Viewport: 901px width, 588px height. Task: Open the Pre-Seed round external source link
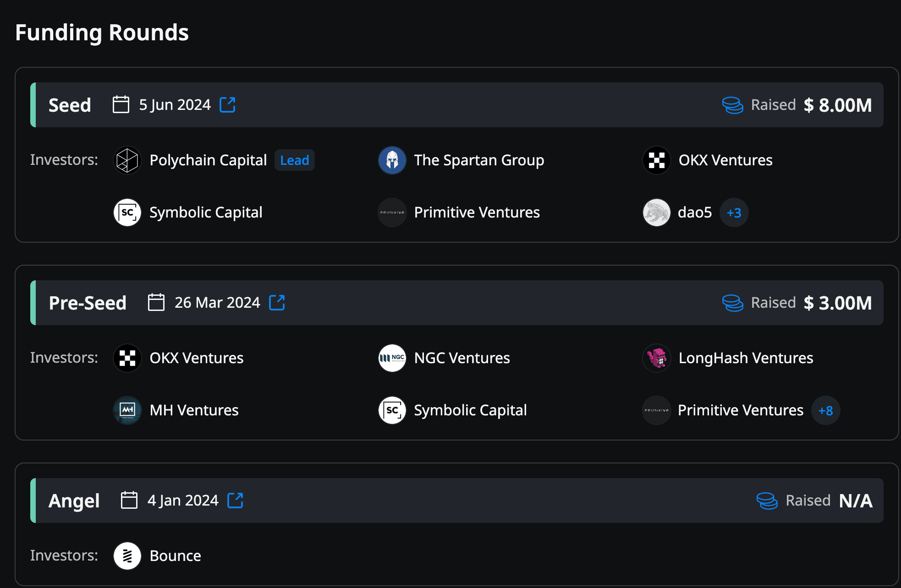point(277,303)
